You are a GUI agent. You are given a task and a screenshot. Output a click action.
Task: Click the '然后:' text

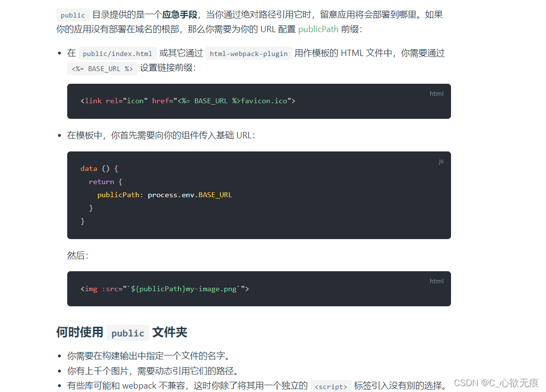tap(78, 256)
